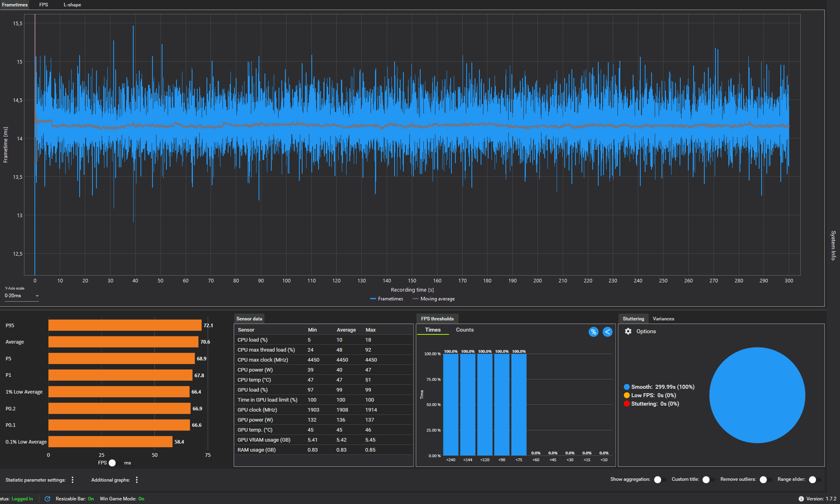The image size is (840, 504).
Task: Click the RAM usage (GB) row
Action: click(x=323, y=450)
